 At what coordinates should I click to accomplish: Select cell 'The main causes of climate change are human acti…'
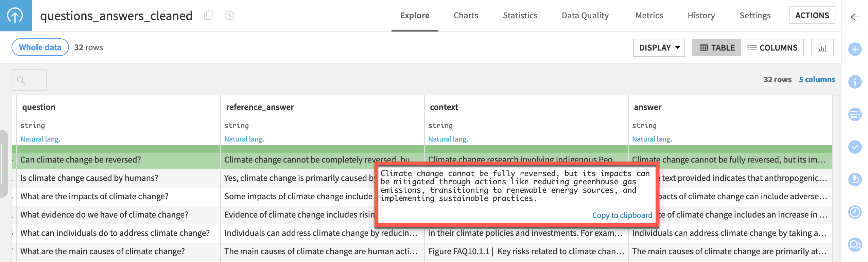[322, 251]
